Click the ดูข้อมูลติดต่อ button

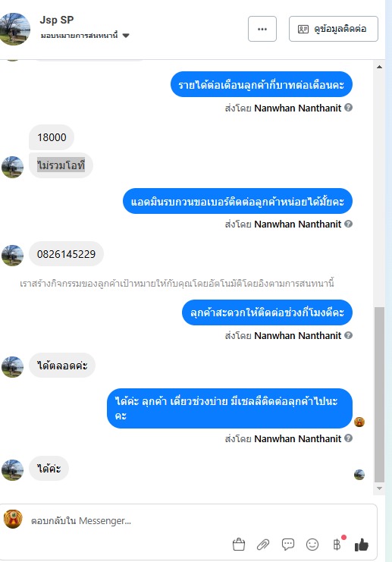pos(333,29)
